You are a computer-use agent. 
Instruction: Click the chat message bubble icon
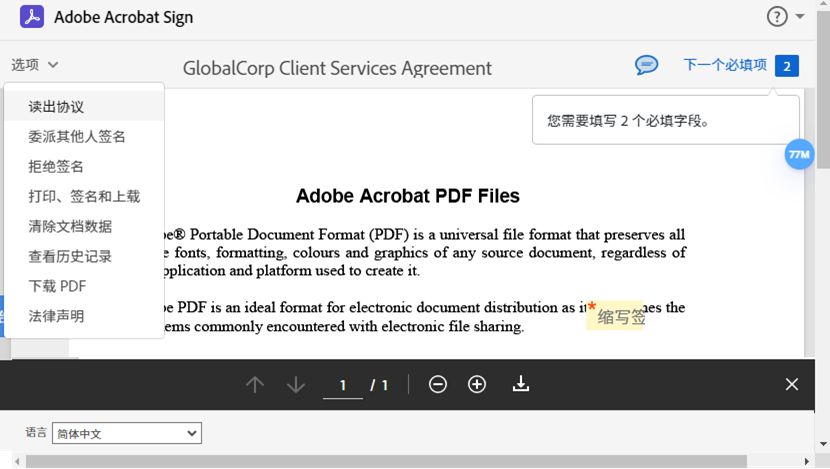point(646,65)
